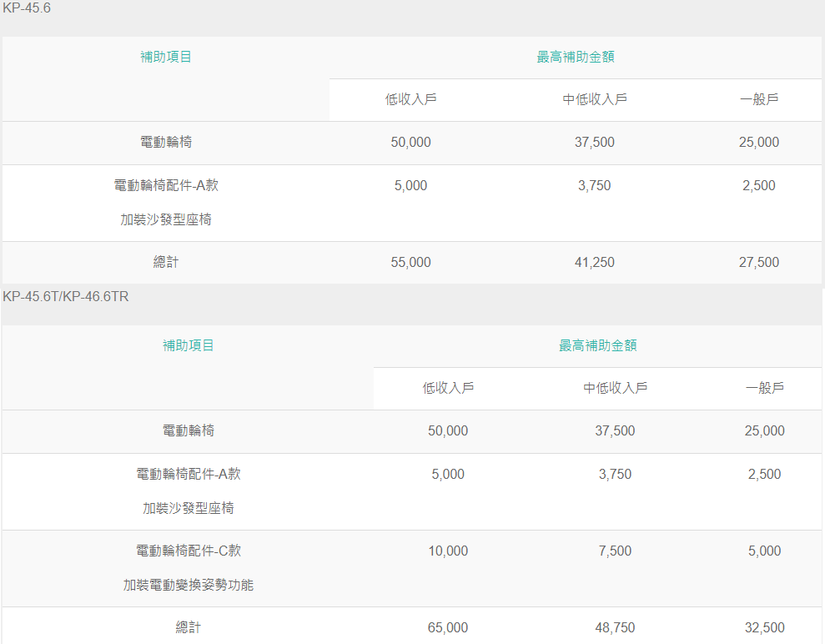
Task: Select the 65,000 total cell
Action: click(x=448, y=627)
